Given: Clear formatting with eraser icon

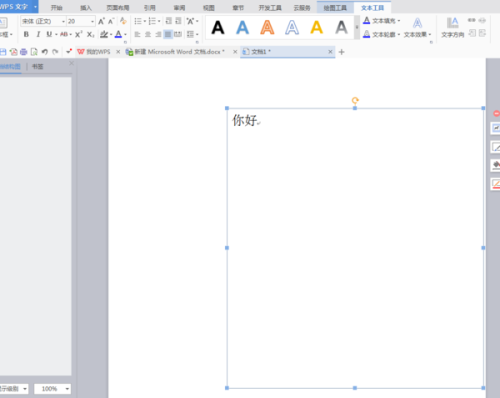Looking at the screenshot, I should coord(123,21).
